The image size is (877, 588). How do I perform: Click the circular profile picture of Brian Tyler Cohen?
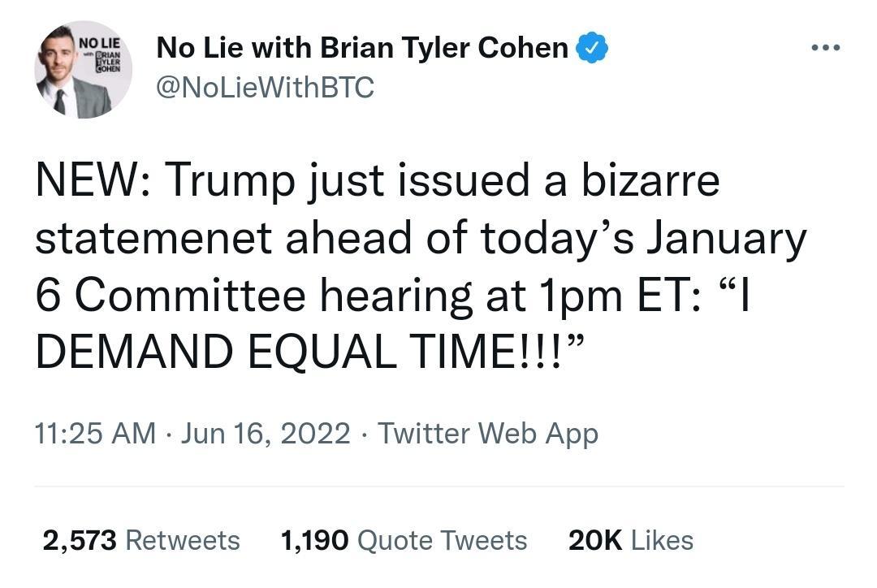(82, 69)
